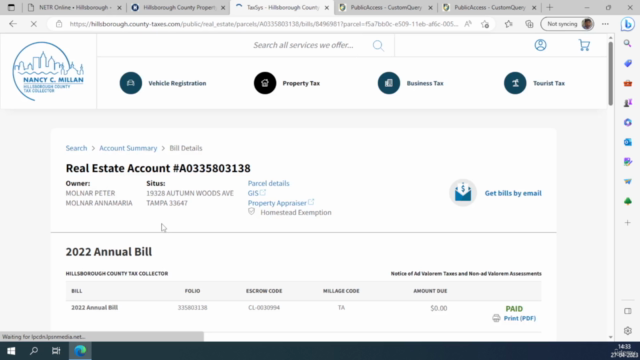
Task: Click the Search breadcrumb link
Action: (76, 148)
